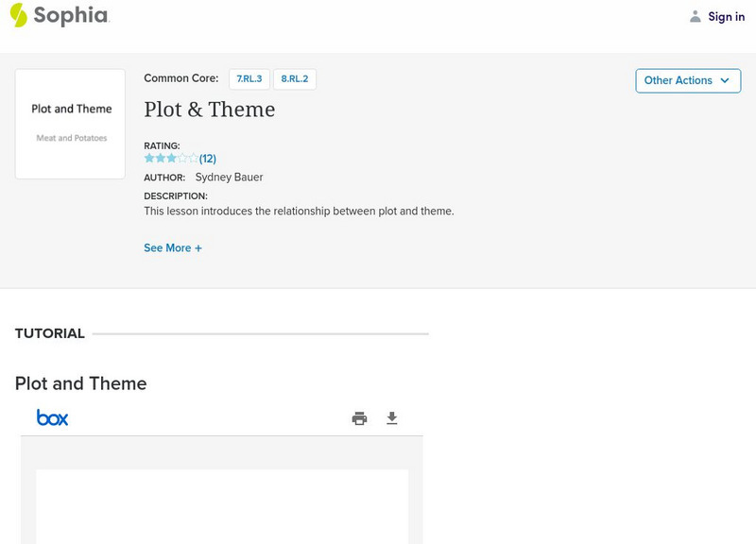Click the Box logo in viewer
Viewport: 756px width, 544px height.
(53, 417)
